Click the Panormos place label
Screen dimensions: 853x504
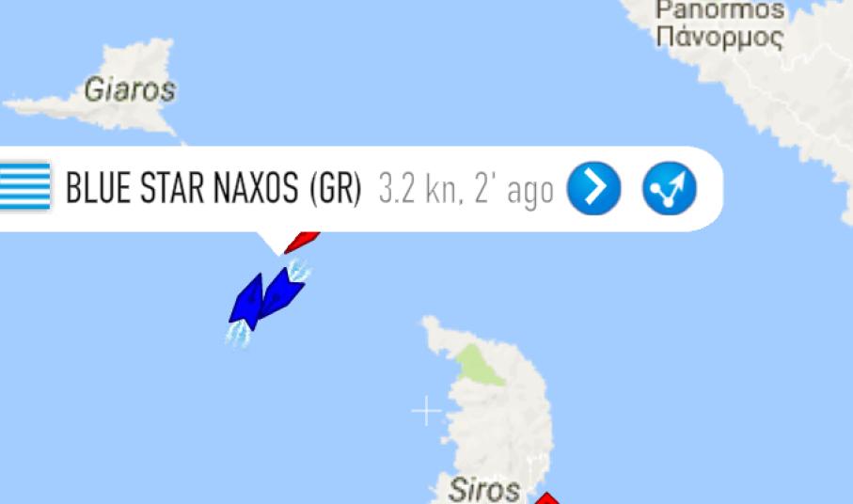[x=719, y=9]
